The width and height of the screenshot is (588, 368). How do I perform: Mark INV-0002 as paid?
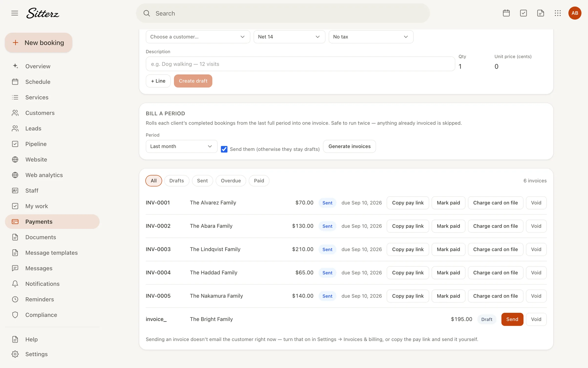(x=448, y=226)
